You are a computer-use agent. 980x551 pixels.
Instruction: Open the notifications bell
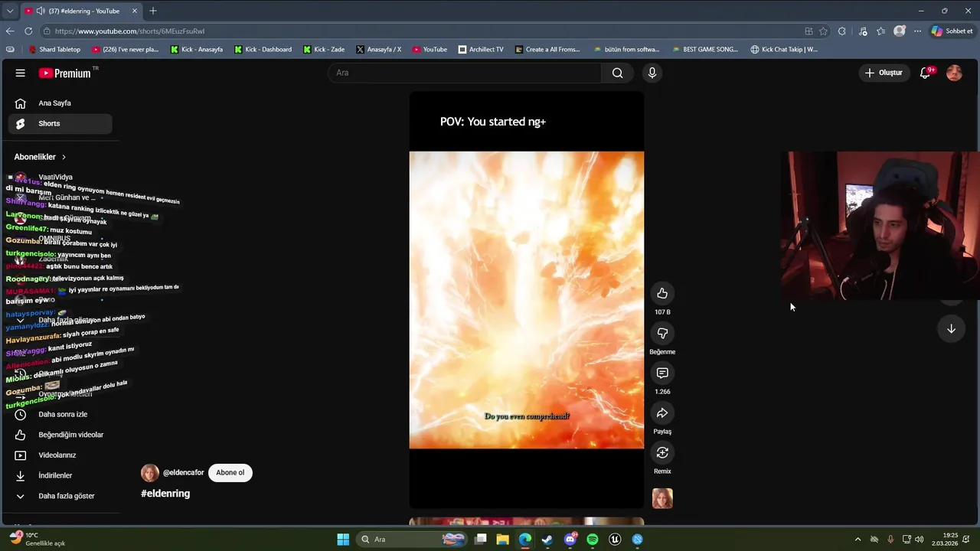925,73
